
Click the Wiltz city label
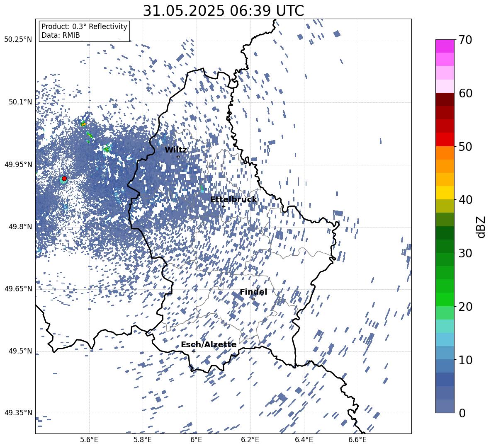176,150
